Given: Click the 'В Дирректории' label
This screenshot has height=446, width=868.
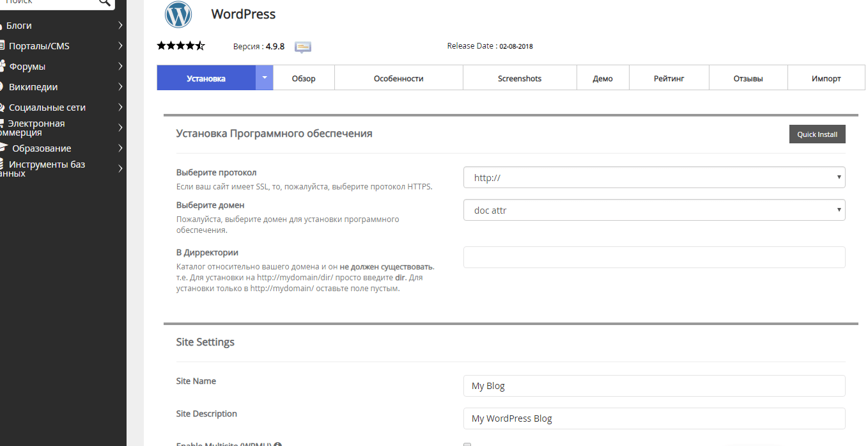Looking at the screenshot, I should click(207, 253).
